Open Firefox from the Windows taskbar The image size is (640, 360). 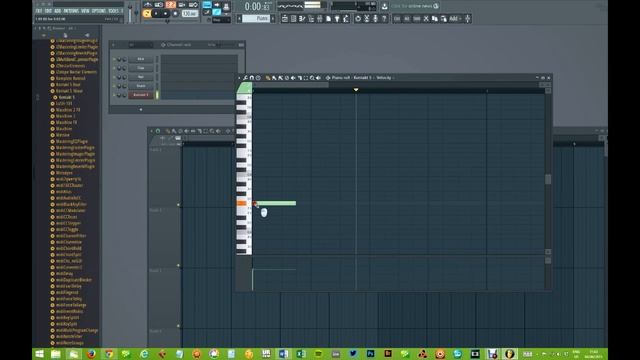(x=91, y=354)
